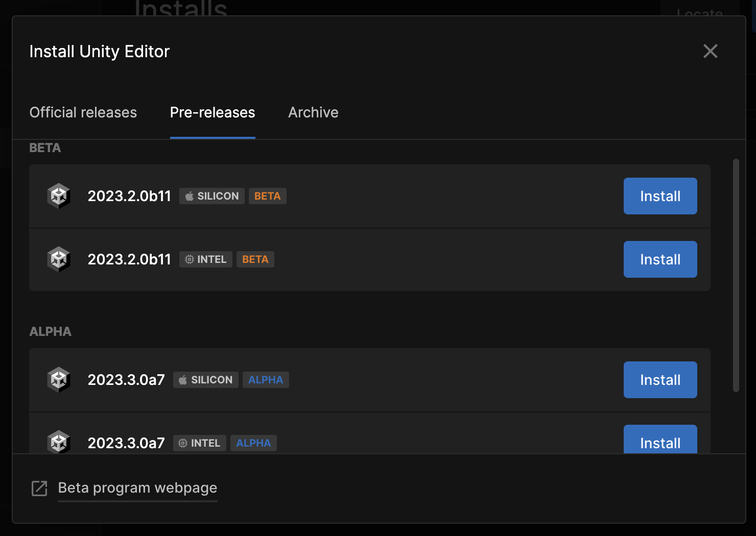The image size is (756, 536).
Task: Click version text 2023.2.0b11 in Intel row
Action: pyautogui.click(x=129, y=259)
